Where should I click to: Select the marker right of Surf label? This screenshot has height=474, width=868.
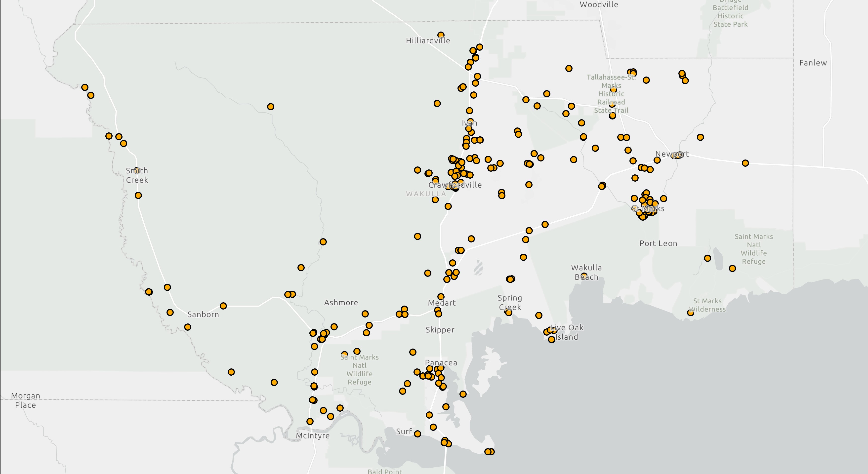[417, 434]
